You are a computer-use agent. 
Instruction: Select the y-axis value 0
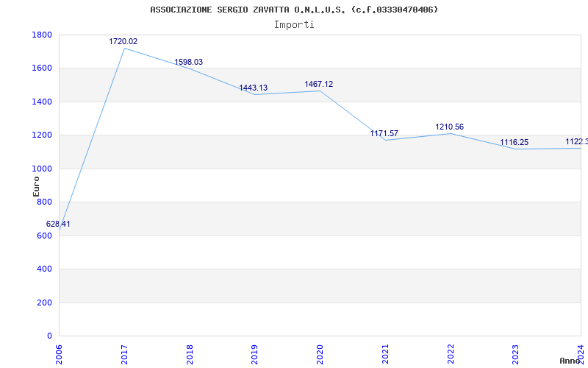(49, 336)
